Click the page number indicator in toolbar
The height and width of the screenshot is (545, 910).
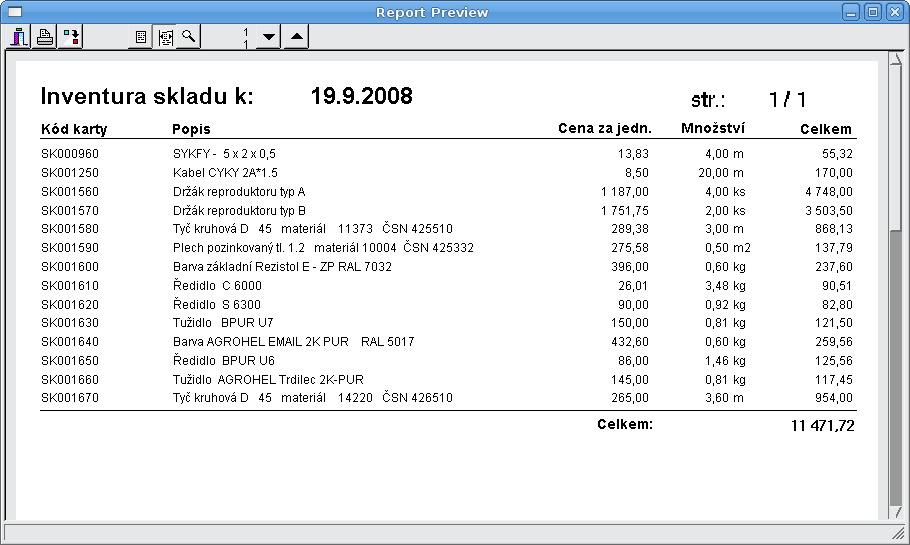tap(245, 38)
